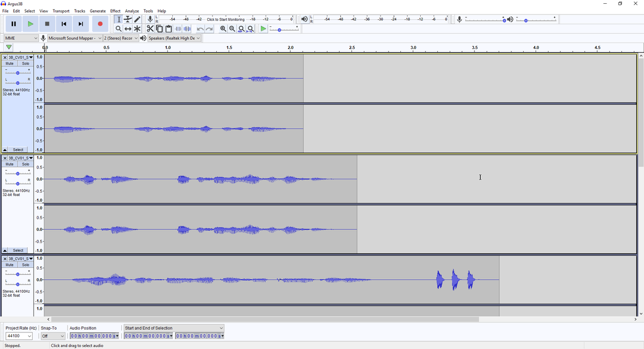The image size is (644, 349).
Task: Open the Effect menu
Action: click(115, 11)
